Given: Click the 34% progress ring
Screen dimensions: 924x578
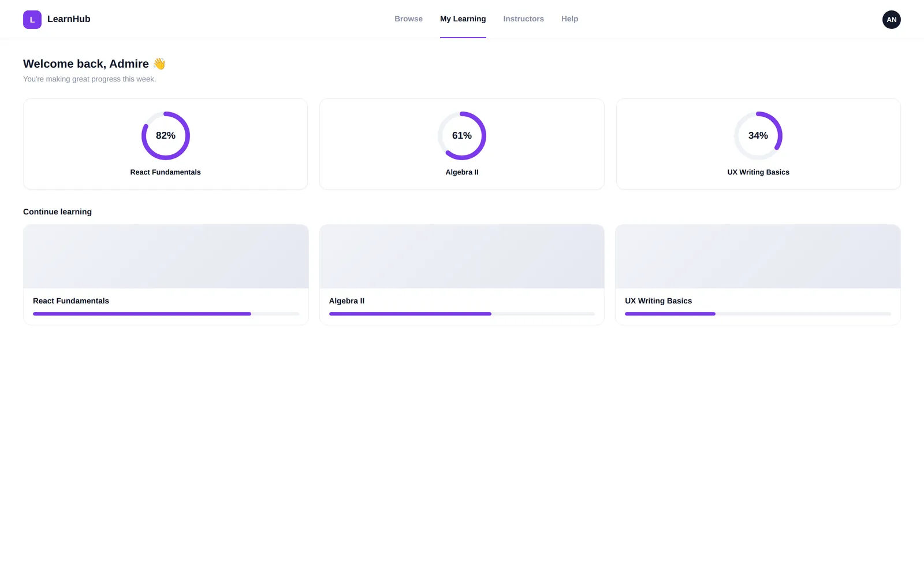Looking at the screenshot, I should tap(758, 136).
